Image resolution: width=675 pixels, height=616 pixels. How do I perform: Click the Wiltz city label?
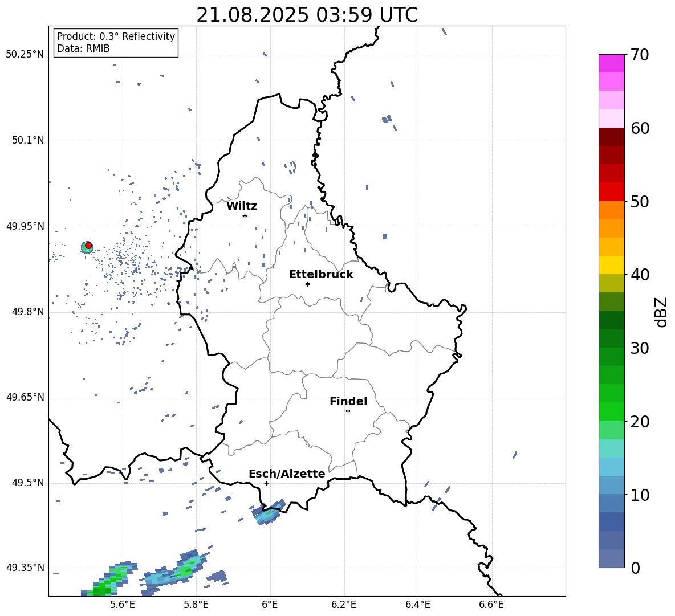[x=242, y=206]
